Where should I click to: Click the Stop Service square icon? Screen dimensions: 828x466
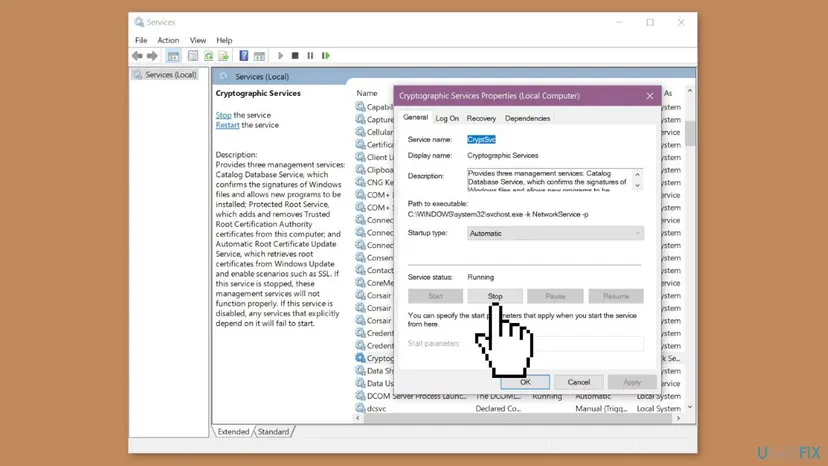295,55
